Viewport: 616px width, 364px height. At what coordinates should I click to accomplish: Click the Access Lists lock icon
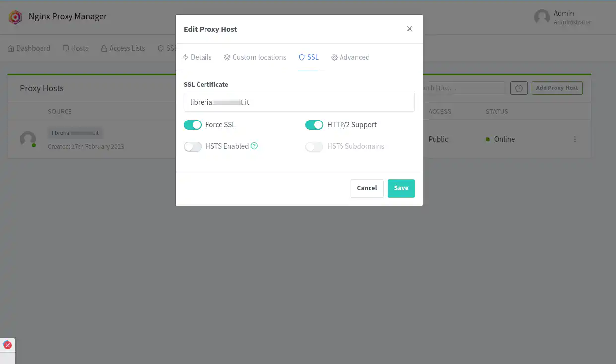(104, 49)
